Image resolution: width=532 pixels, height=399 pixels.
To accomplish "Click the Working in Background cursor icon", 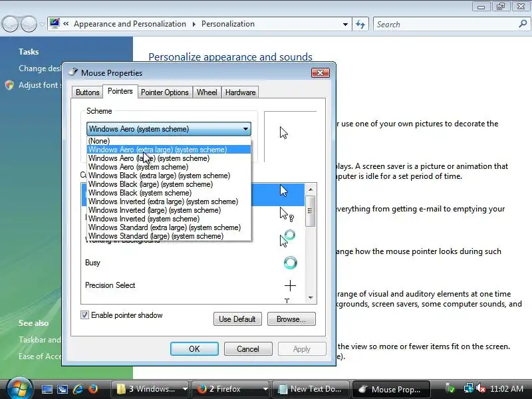I will [287, 239].
